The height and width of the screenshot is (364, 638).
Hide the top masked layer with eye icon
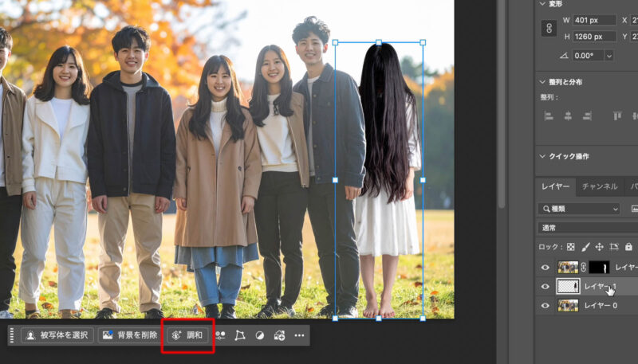point(545,268)
